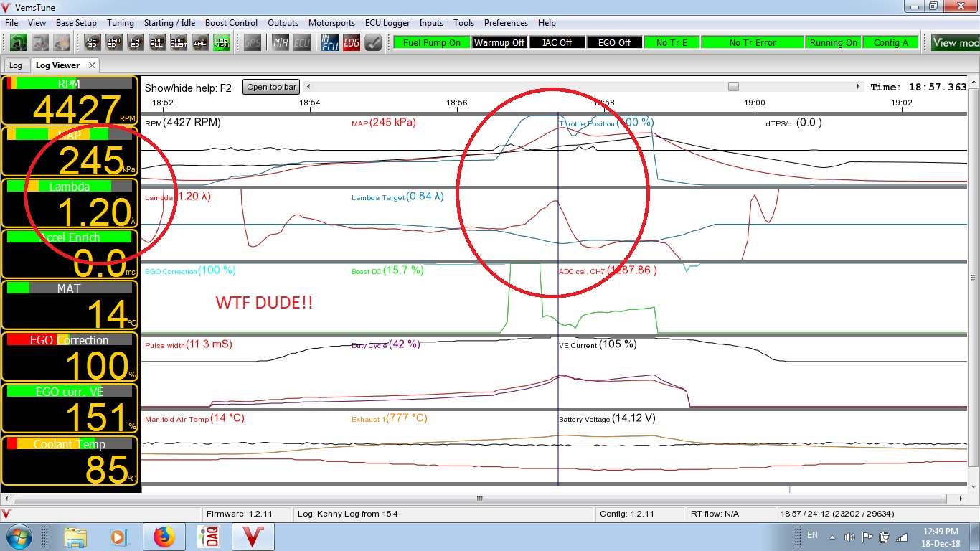Click the blue IN ECU icon
The width and height of the screenshot is (980, 551).
pos(329,42)
